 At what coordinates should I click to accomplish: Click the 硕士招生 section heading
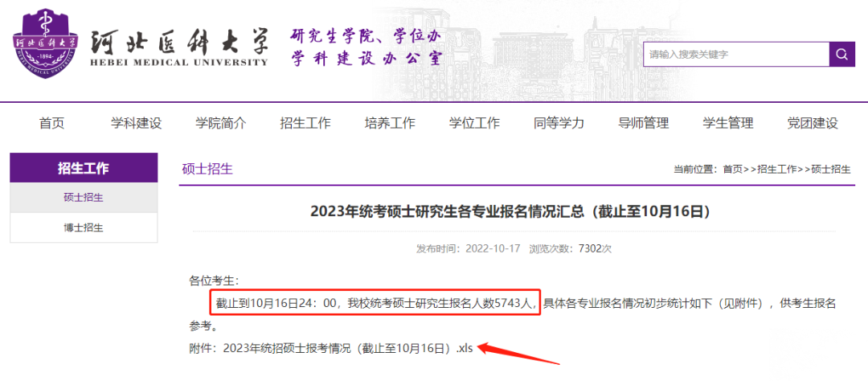point(207,169)
